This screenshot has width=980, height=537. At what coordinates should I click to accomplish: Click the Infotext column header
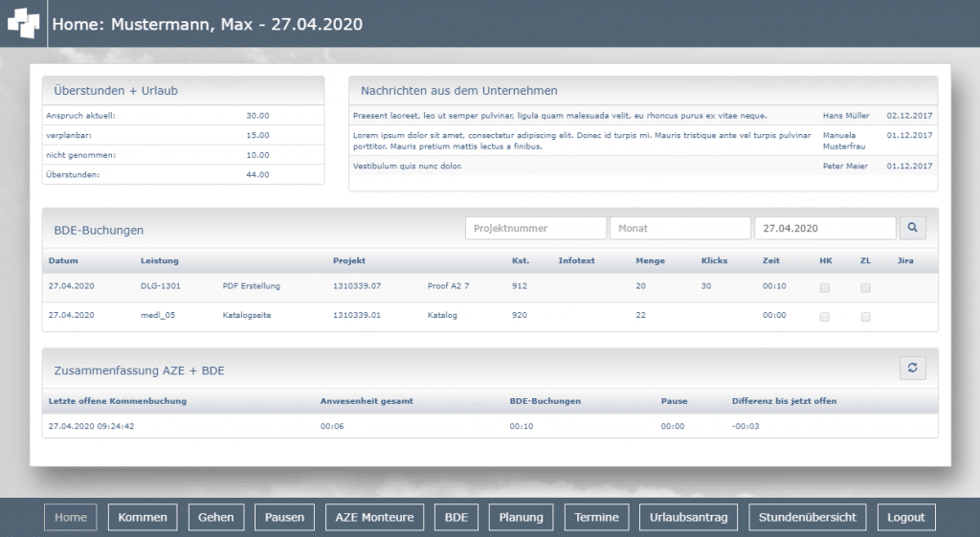[576, 260]
